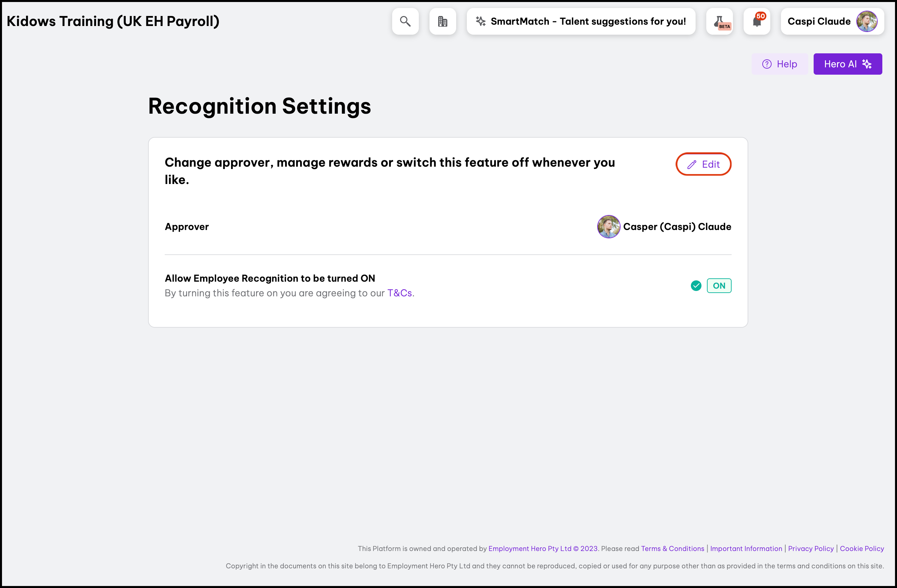Screen dimensions: 897x588
Task: Click the pencil icon beside Edit
Action: (692, 165)
